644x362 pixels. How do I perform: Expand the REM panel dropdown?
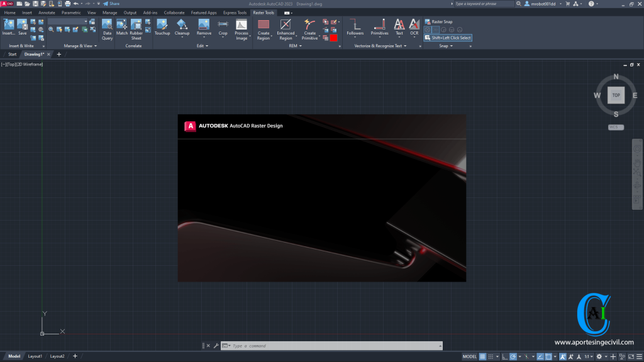coord(295,46)
